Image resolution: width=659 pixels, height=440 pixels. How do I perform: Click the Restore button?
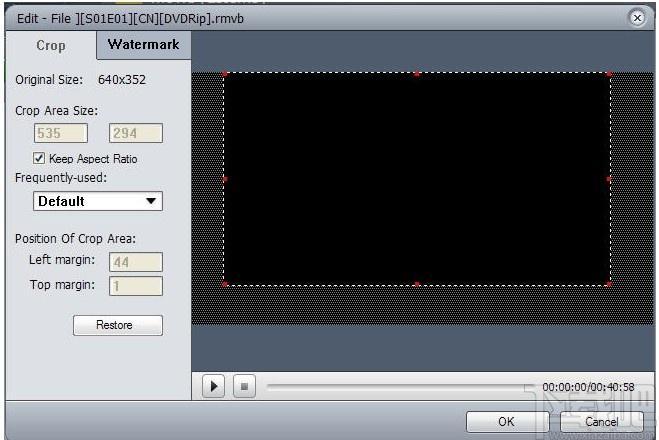click(x=118, y=325)
